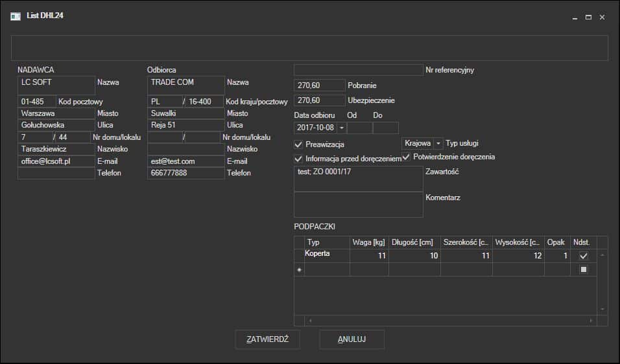
Task: Select the Koperta cell in packages table
Action: pos(327,255)
